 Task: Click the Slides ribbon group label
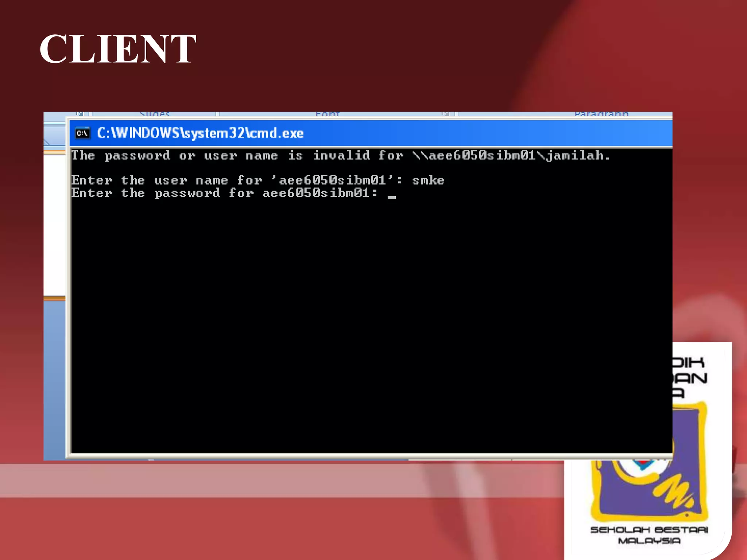155,114
